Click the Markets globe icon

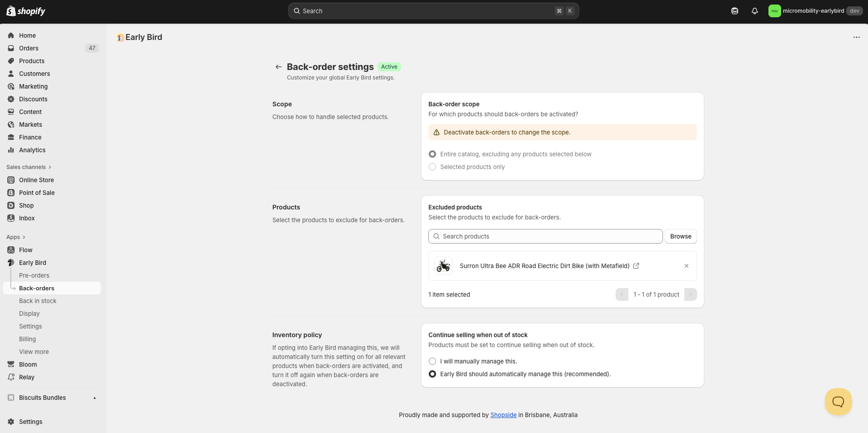(11, 124)
